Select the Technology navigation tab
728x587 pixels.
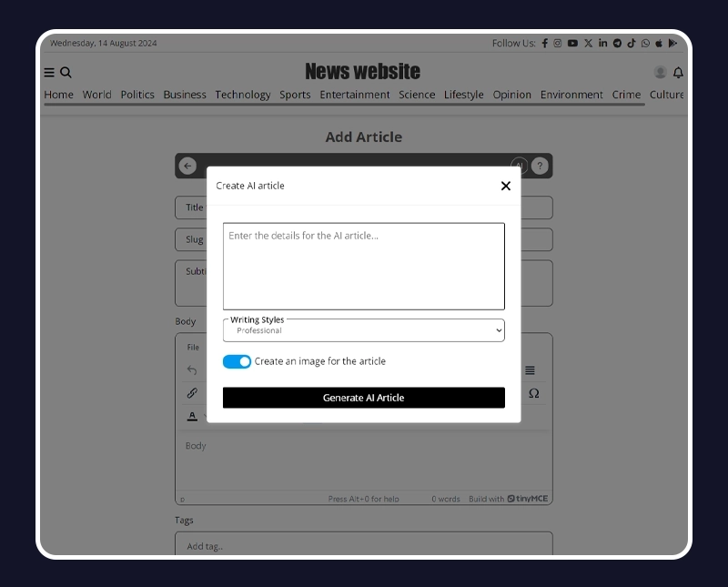243,95
